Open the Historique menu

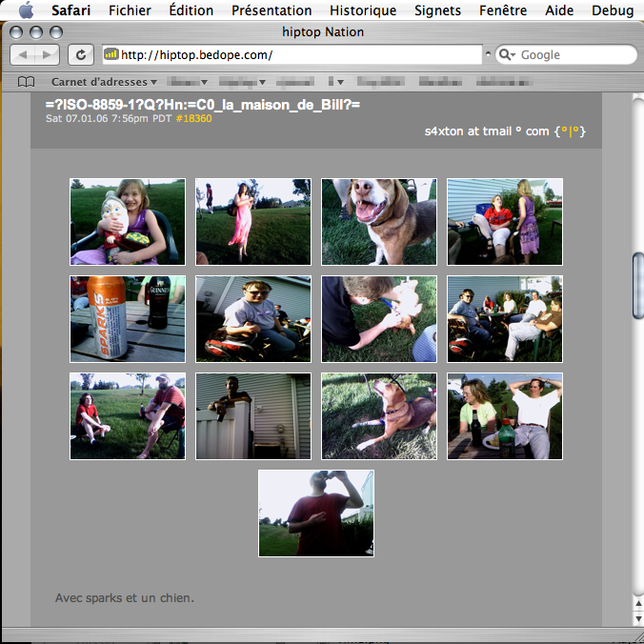point(363,10)
